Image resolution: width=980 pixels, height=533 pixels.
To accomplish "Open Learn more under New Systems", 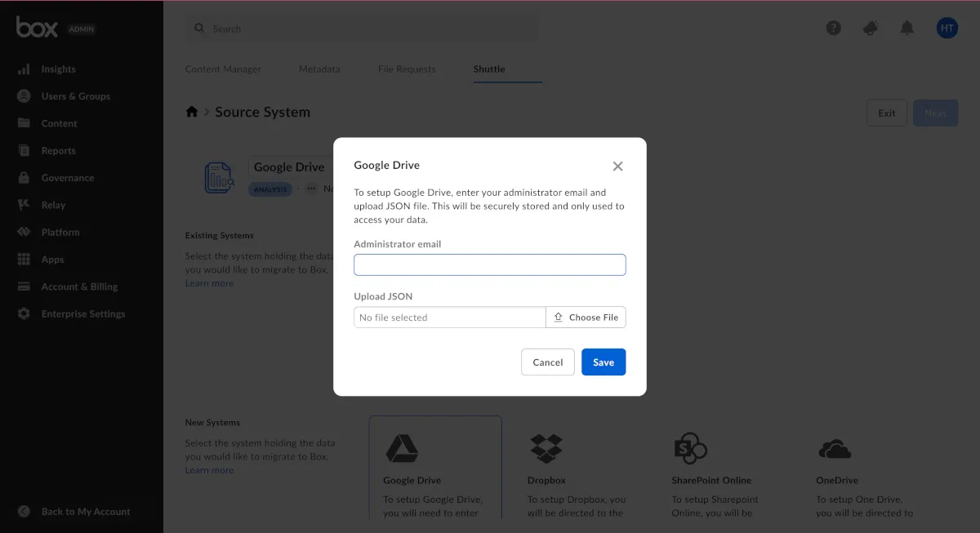I will coord(209,470).
